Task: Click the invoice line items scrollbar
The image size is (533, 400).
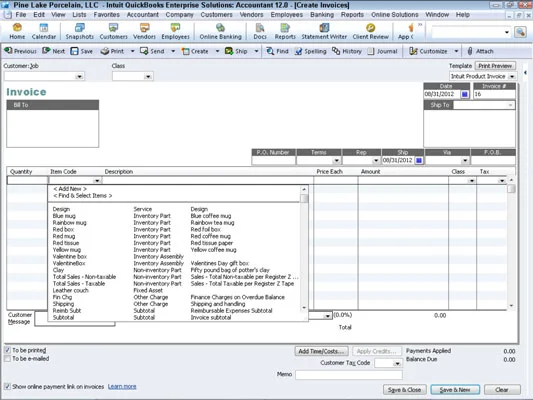Action: pyautogui.click(x=511, y=243)
